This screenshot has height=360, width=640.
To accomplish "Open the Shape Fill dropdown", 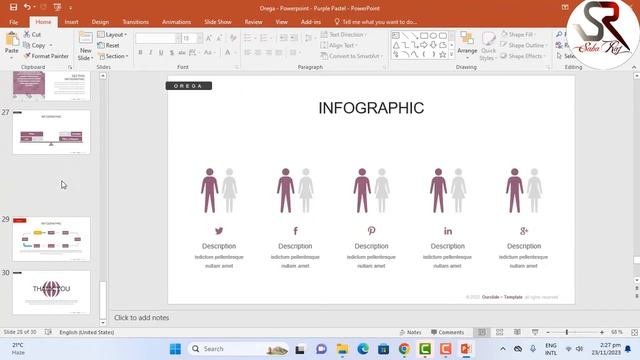I will [519, 35].
